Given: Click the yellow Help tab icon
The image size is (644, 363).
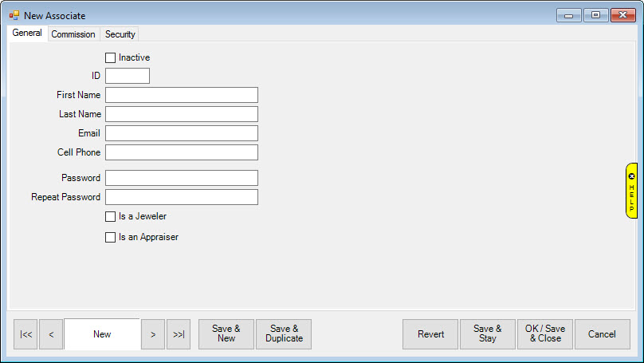Looking at the screenshot, I should pos(631,191).
